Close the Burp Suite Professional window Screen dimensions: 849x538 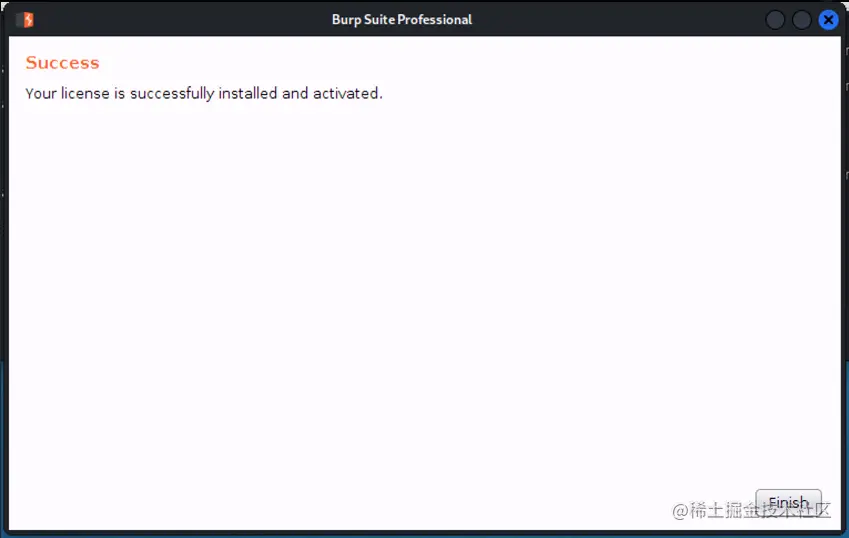pyautogui.click(x=828, y=20)
